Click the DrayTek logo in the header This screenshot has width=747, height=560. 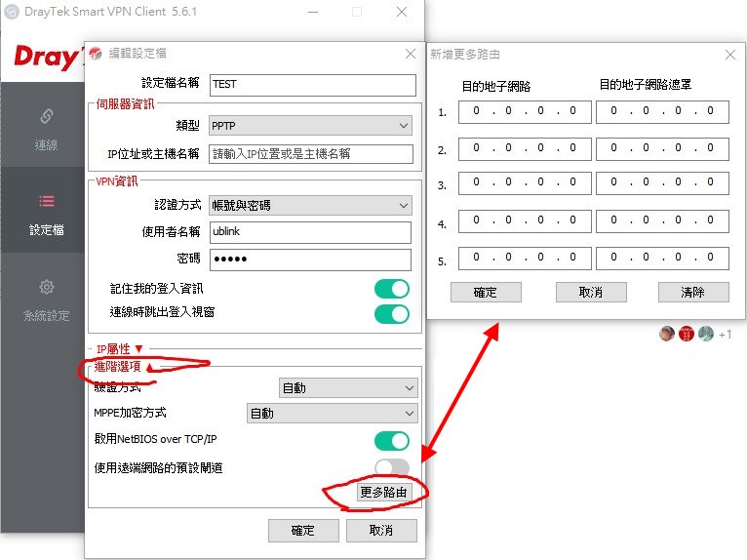click(44, 58)
